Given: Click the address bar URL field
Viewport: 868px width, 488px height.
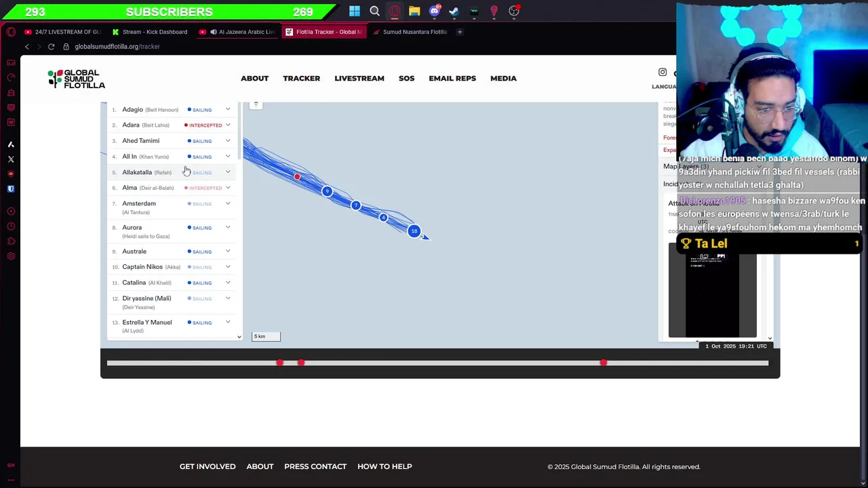Looking at the screenshot, I should click(x=117, y=47).
